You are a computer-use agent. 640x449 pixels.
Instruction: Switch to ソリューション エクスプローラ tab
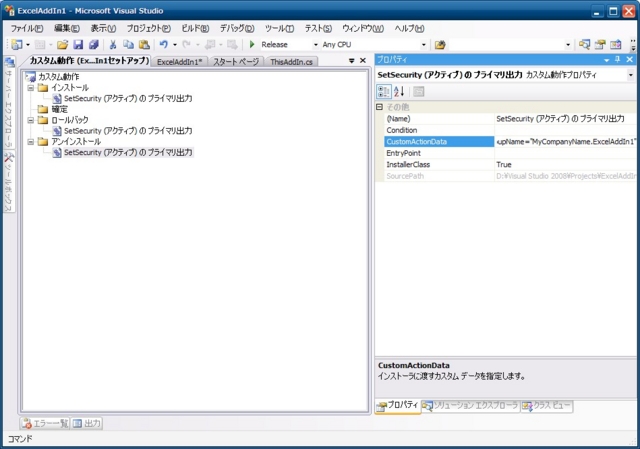pos(471,406)
